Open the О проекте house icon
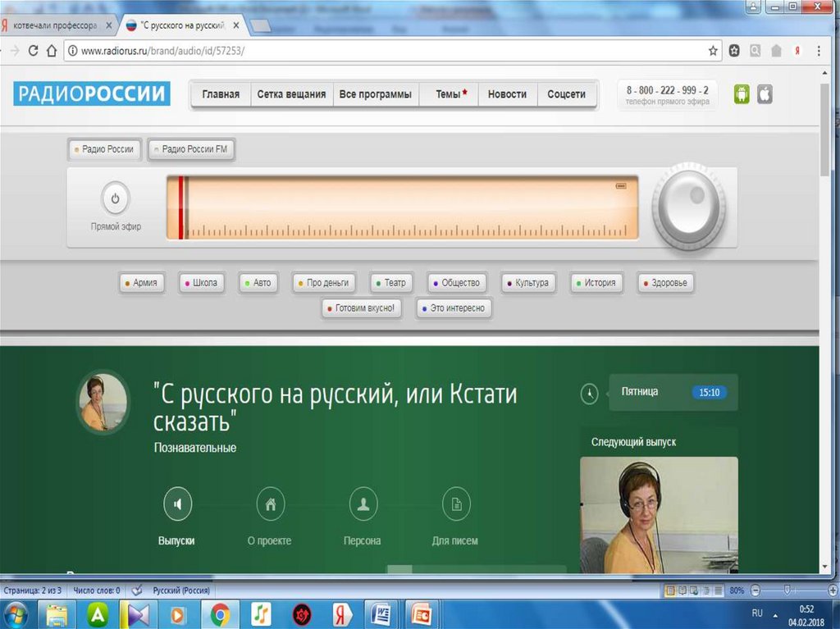Image resolution: width=840 pixels, height=629 pixels. coord(271,504)
